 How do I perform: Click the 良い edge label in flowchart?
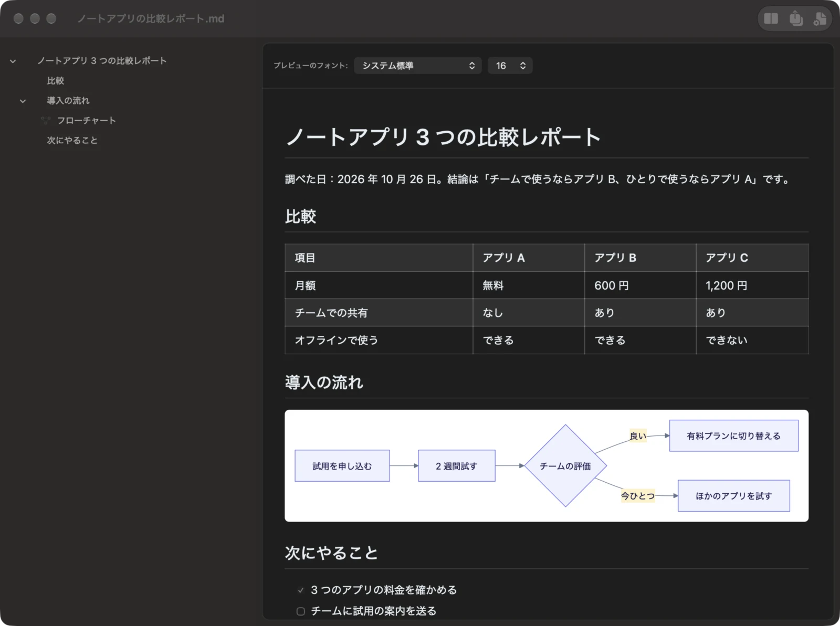(638, 436)
